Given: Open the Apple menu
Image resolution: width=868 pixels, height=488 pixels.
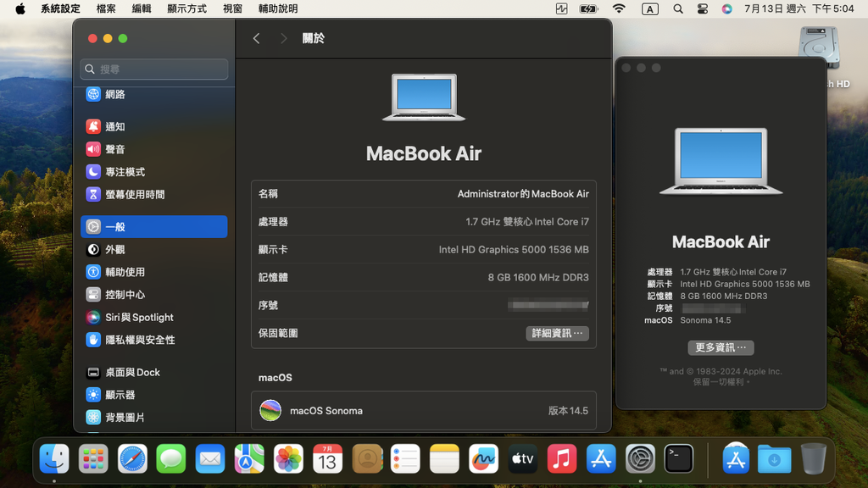Looking at the screenshot, I should point(20,8).
